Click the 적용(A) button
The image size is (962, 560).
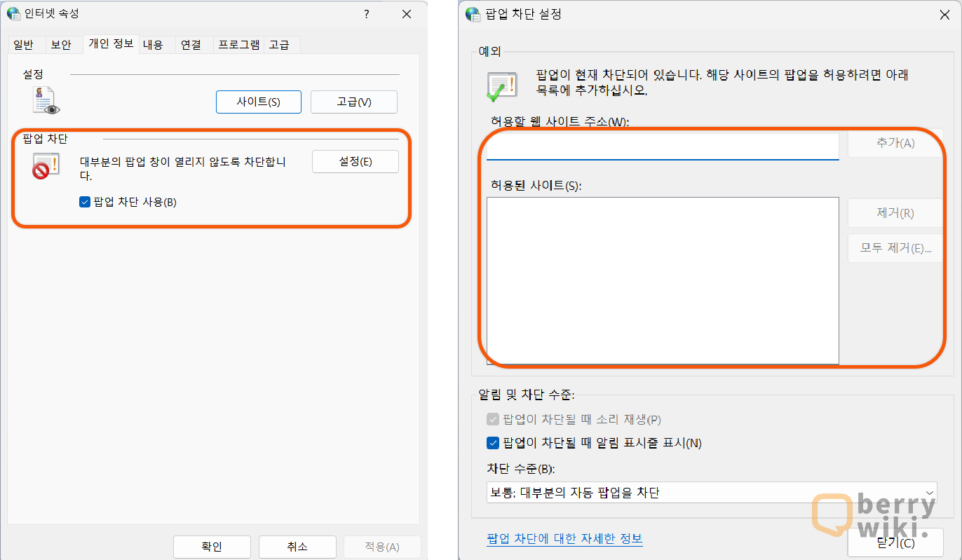(x=382, y=547)
